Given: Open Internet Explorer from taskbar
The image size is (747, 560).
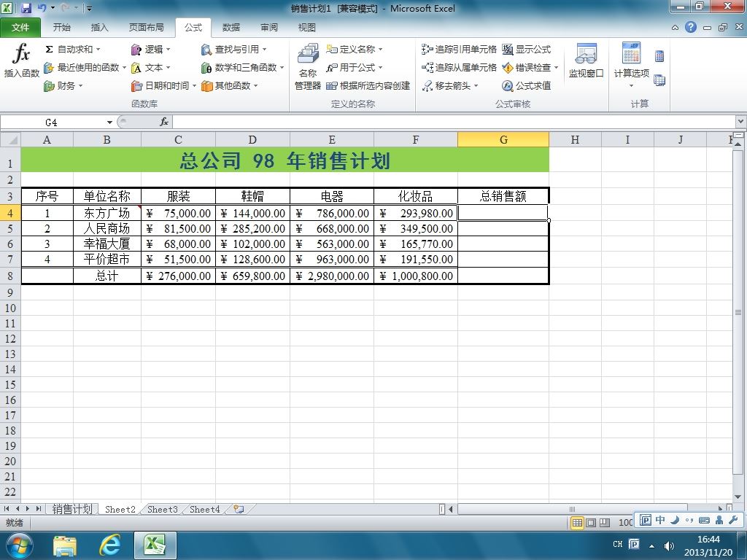Looking at the screenshot, I should (x=109, y=545).
